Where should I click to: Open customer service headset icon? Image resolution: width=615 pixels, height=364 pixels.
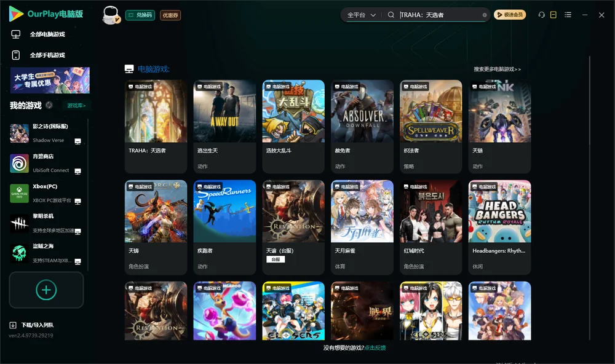(x=541, y=15)
